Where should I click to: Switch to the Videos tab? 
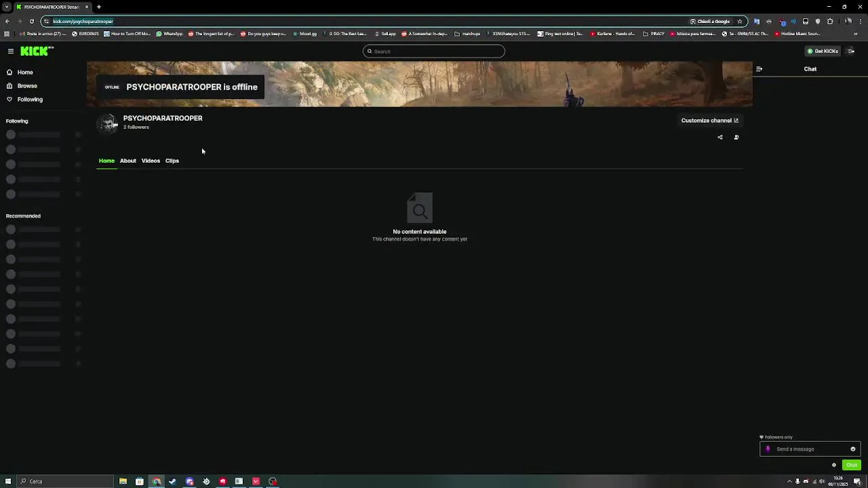[x=151, y=161]
